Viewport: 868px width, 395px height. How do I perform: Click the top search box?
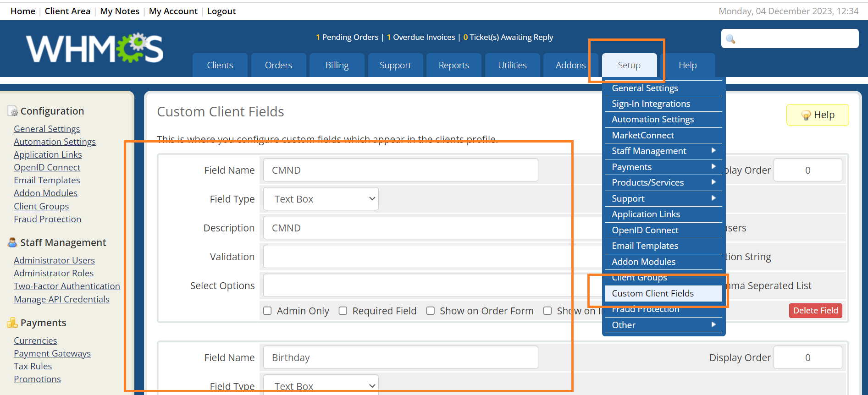(x=790, y=38)
